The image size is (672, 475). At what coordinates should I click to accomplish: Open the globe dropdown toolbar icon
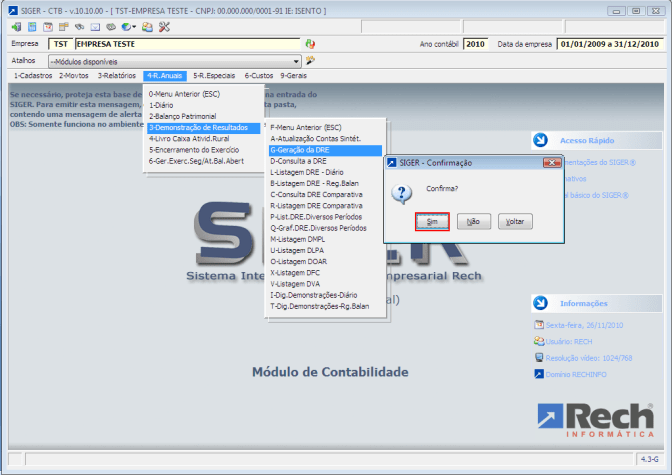point(128,27)
